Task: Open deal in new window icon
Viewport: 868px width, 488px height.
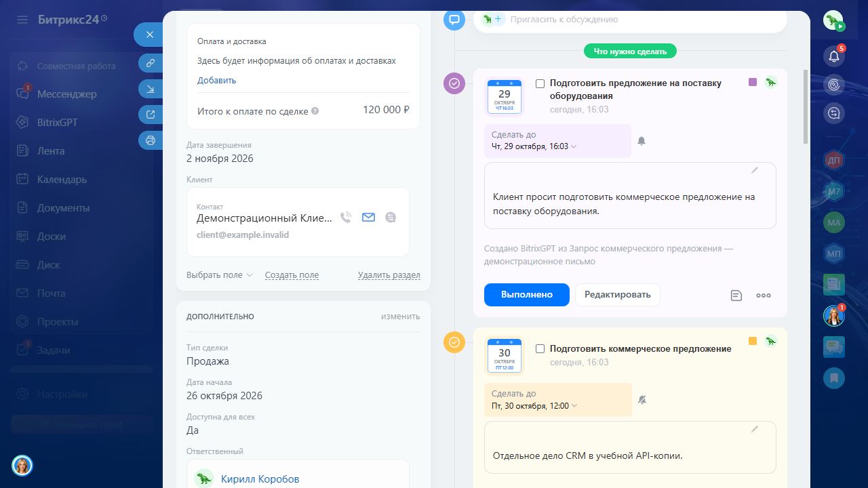Action: [150, 115]
